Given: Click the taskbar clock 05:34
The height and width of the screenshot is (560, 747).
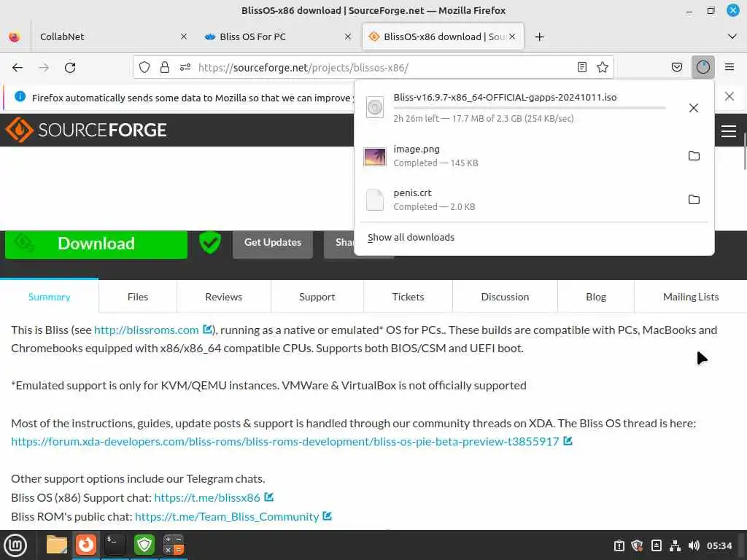Looking at the screenshot, I should [719, 545].
